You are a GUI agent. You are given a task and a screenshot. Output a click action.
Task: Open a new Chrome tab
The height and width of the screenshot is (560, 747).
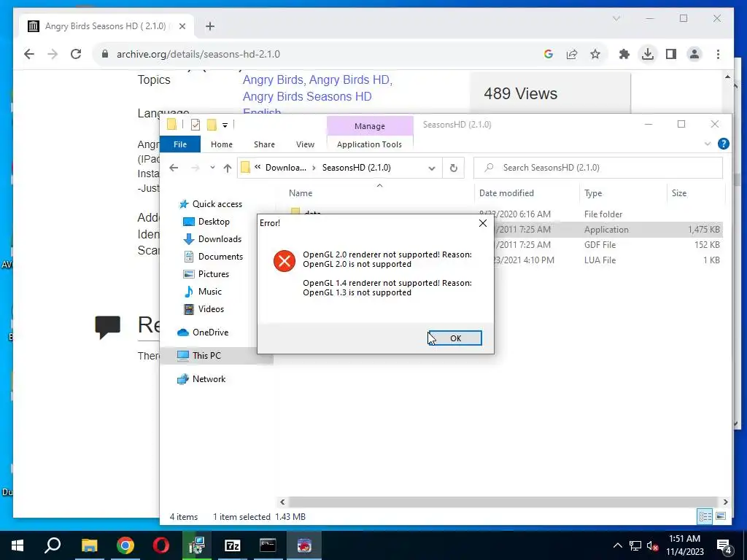tap(210, 26)
